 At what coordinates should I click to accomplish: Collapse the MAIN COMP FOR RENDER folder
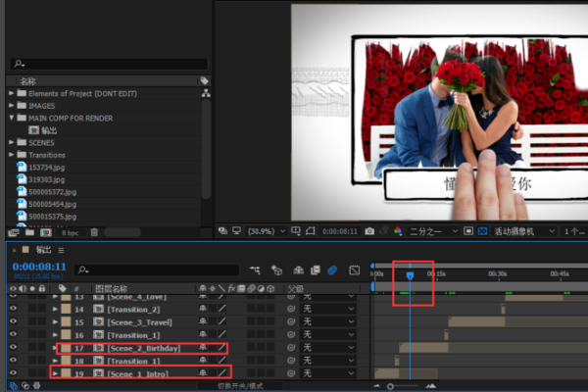11,118
